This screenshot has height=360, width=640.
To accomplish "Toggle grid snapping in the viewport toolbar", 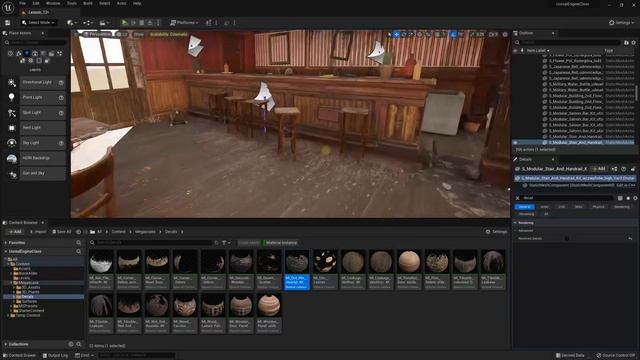I will pos(439,35).
